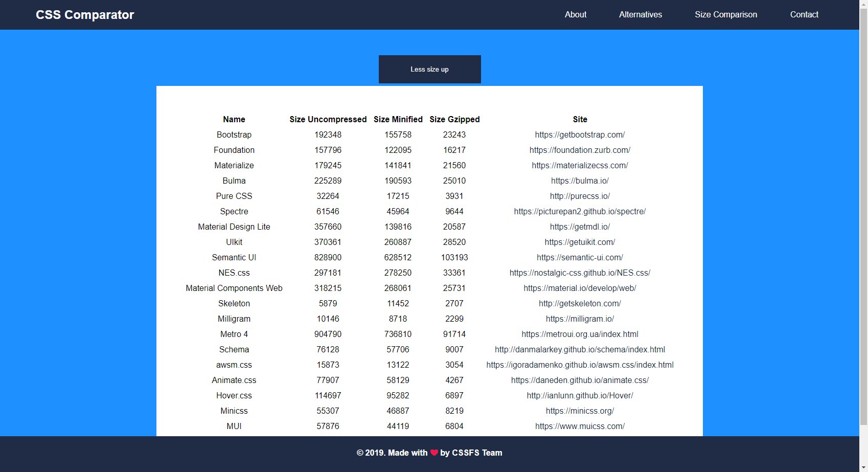The image size is (868, 472).
Task: Select the Materialize name cell
Action: [x=234, y=165]
